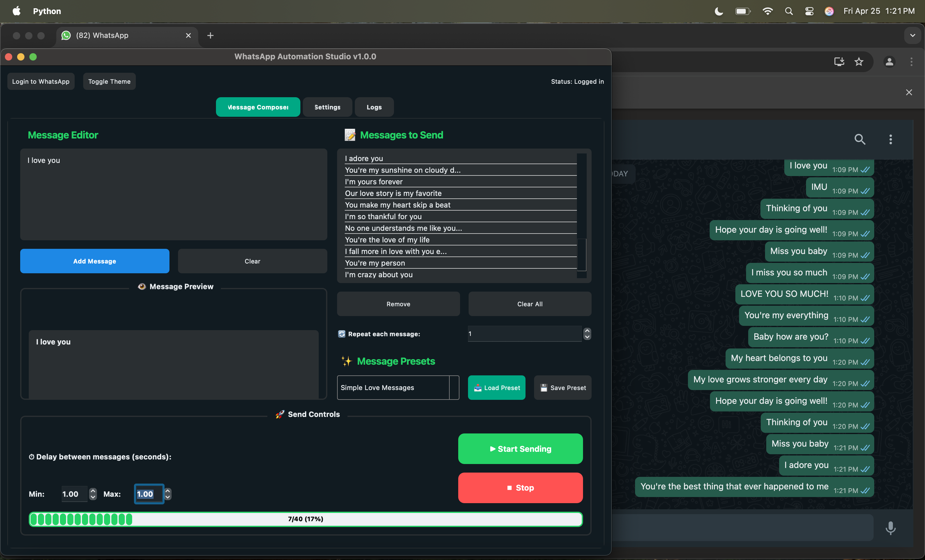This screenshot has width=925, height=560.
Task: Open Spotlight search from the menu bar
Action: pyautogui.click(x=789, y=11)
